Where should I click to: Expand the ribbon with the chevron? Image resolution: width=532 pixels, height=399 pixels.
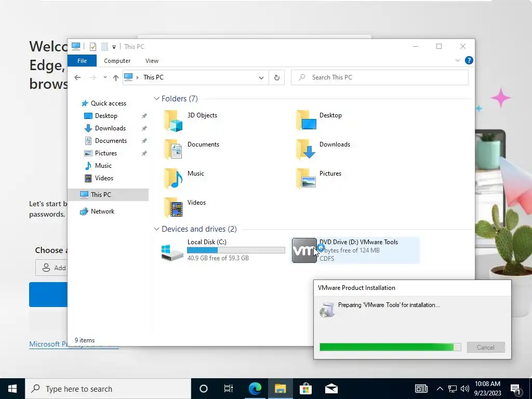point(457,60)
